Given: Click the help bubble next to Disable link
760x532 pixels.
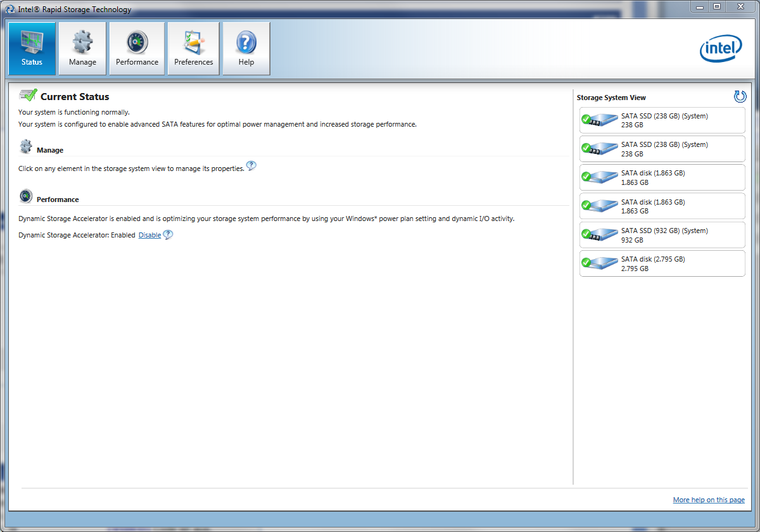Looking at the screenshot, I should 168,234.
